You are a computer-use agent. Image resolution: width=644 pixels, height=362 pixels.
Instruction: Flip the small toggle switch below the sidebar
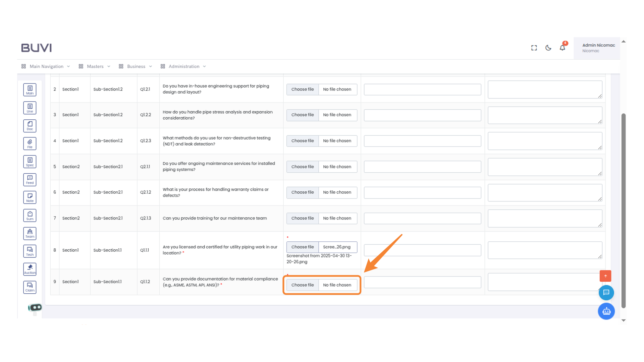(35, 307)
